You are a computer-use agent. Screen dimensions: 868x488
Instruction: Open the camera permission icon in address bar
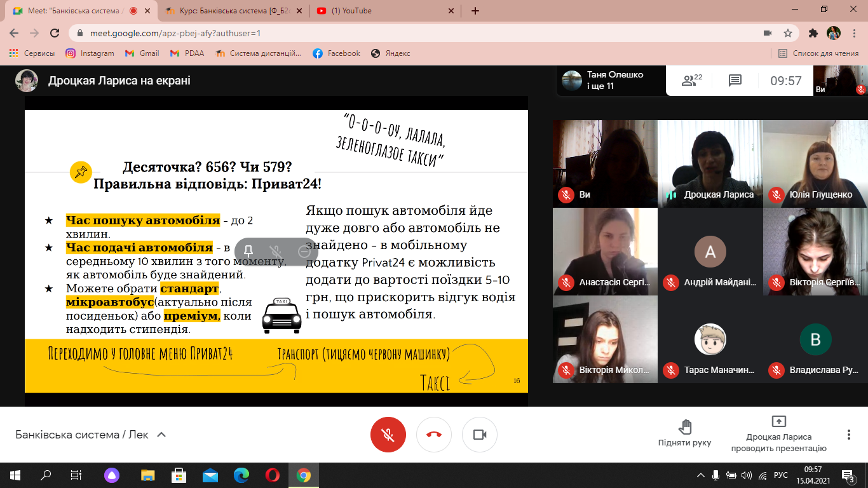pyautogui.click(x=767, y=33)
